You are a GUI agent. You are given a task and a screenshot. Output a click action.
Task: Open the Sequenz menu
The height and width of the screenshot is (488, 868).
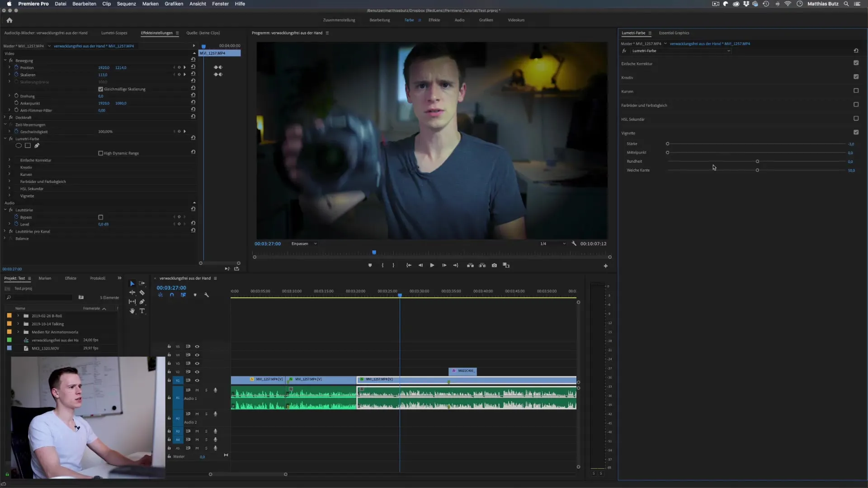click(x=126, y=4)
